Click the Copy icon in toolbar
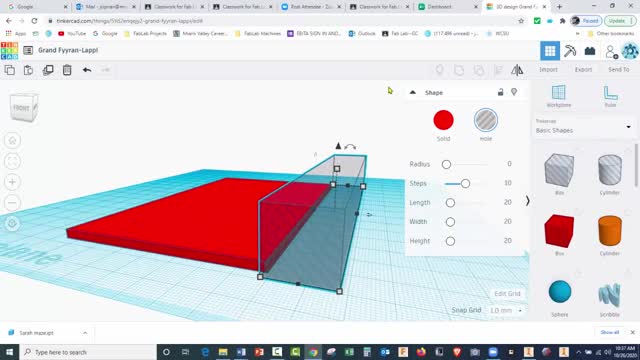 click(x=10, y=70)
